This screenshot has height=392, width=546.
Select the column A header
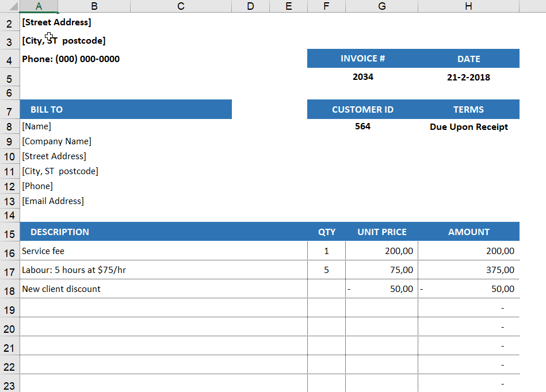pos(39,6)
